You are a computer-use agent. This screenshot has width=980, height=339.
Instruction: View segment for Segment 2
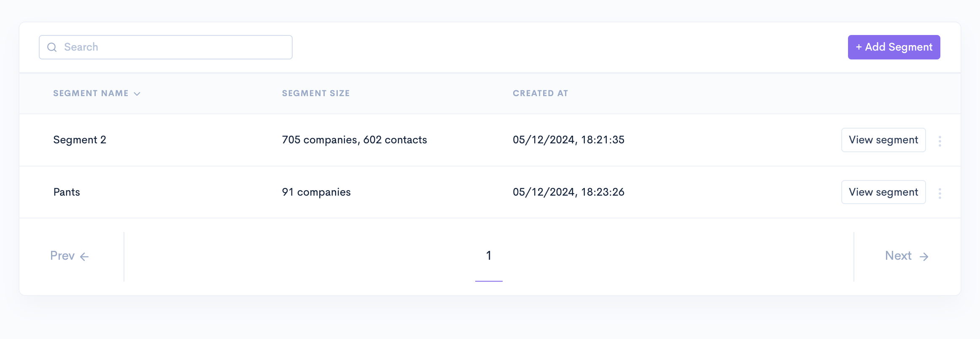pyautogui.click(x=883, y=140)
